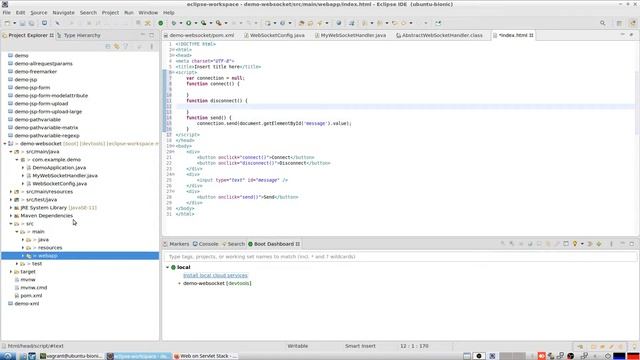Click the Collapse All icon in Project Explorer
This screenshot has height=360, width=640.
108,47
